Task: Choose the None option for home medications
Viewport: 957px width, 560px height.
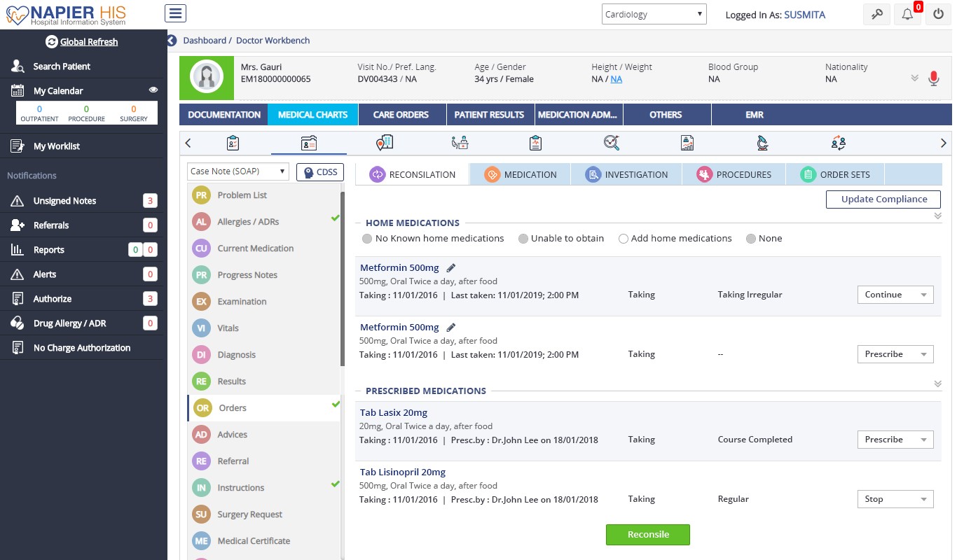Action: point(750,238)
